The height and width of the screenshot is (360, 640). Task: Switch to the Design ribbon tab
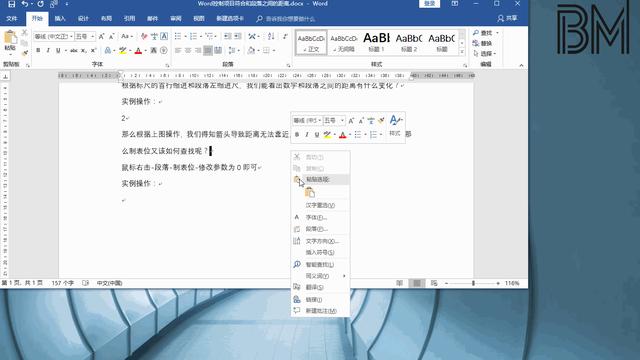(83, 18)
